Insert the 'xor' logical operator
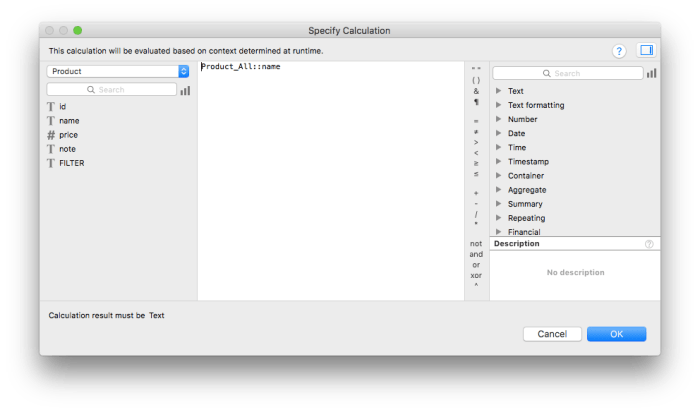 [476, 275]
